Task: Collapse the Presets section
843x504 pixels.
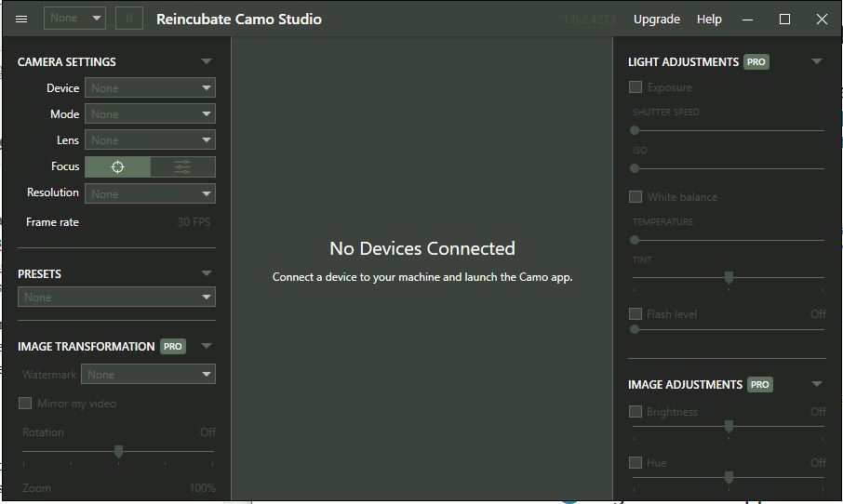Action: pos(207,273)
